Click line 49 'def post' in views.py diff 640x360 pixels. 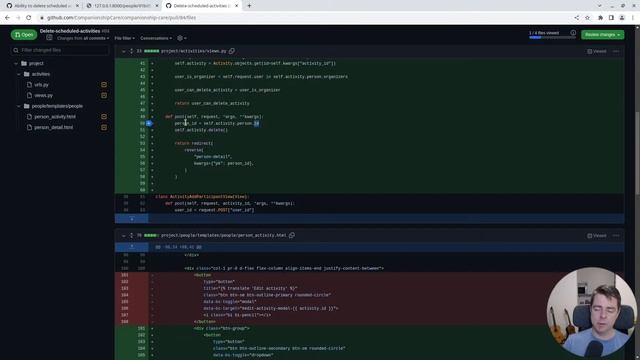214,117
